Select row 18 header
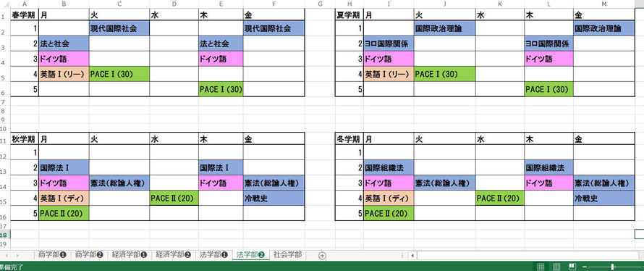This screenshot has width=644, height=271. point(4,234)
